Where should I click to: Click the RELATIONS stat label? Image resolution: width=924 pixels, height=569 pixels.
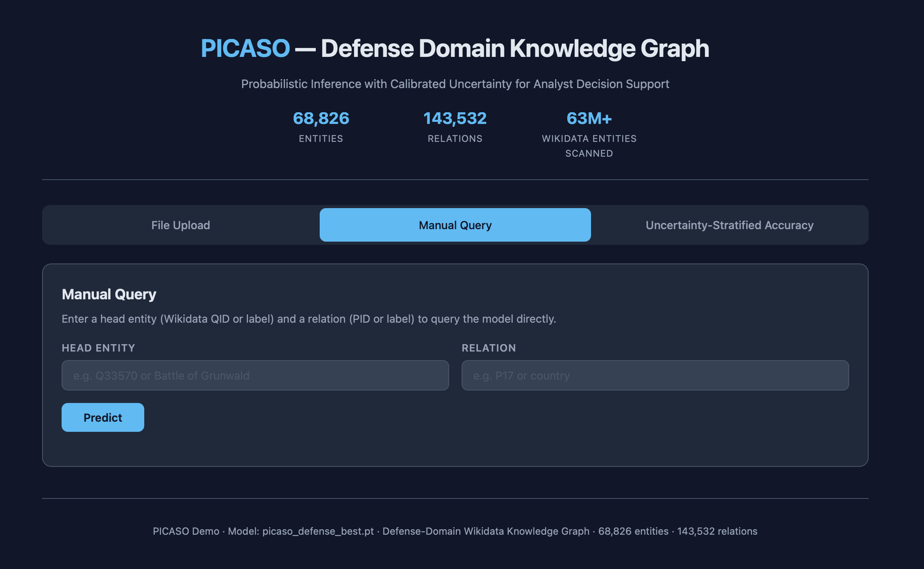tap(455, 139)
